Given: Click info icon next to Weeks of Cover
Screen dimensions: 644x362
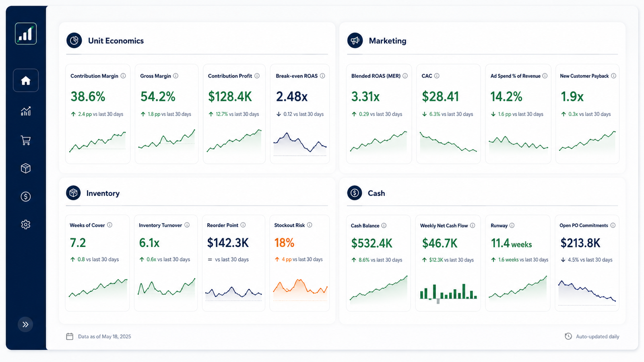Looking at the screenshot, I should point(109,225).
